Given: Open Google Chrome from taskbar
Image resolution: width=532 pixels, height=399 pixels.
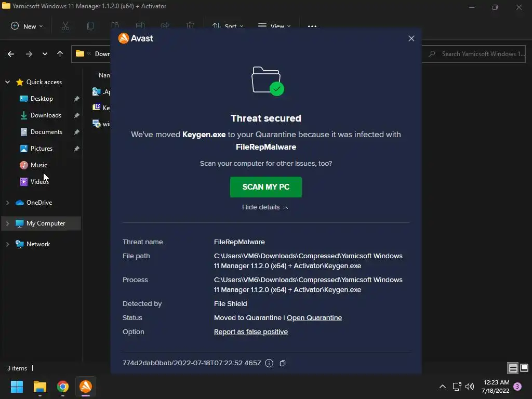Looking at the screenshot, I should coord(63,387).
